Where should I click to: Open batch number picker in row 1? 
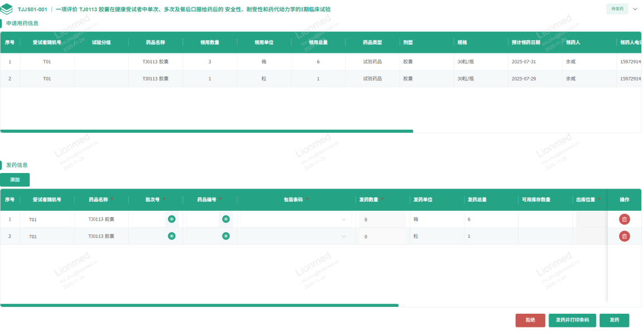click(x=171, y=219)
